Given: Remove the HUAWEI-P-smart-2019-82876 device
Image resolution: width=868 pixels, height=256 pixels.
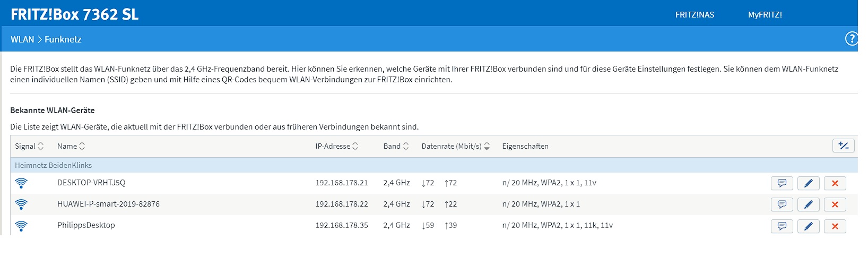Looking at the screenshot, I should click(835, 204).
